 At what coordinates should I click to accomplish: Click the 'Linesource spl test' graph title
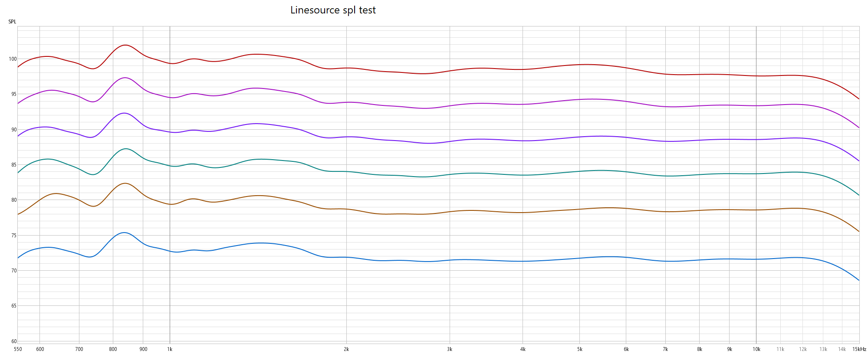coord(333,10)
